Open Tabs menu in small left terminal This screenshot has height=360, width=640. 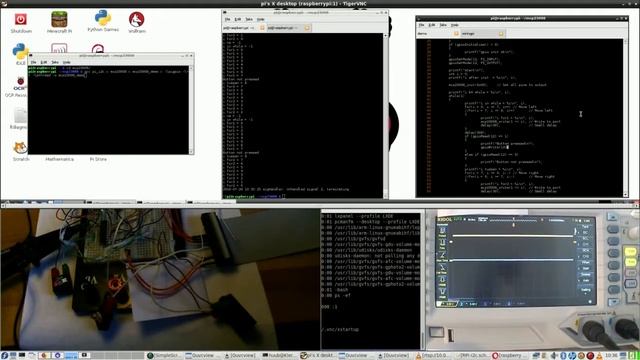[55, 62]
